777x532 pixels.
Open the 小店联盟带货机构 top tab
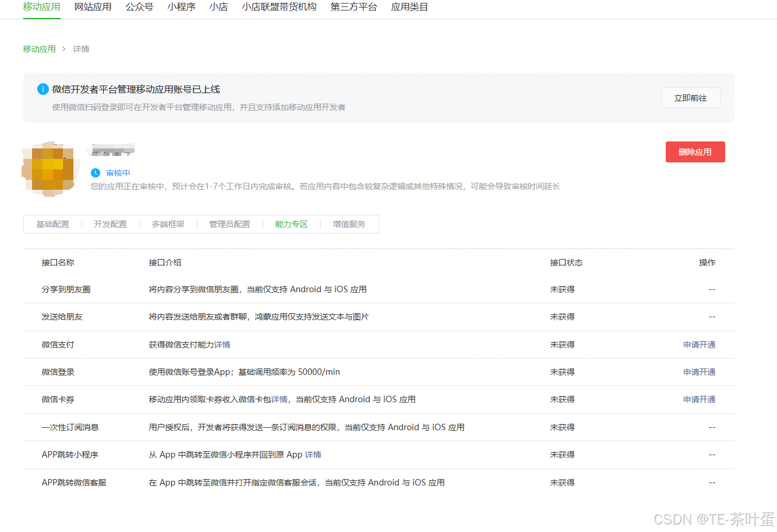coord(280,7)
